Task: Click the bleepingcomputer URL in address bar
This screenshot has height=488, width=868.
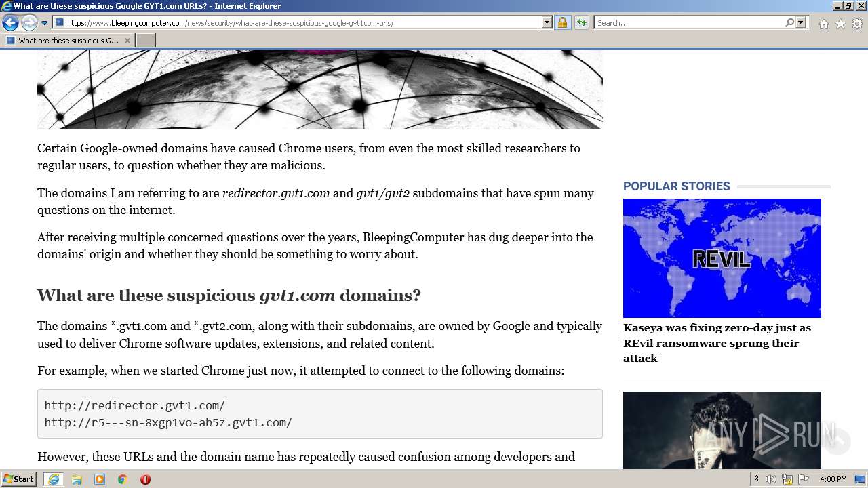Action: [x=230, y=23]
